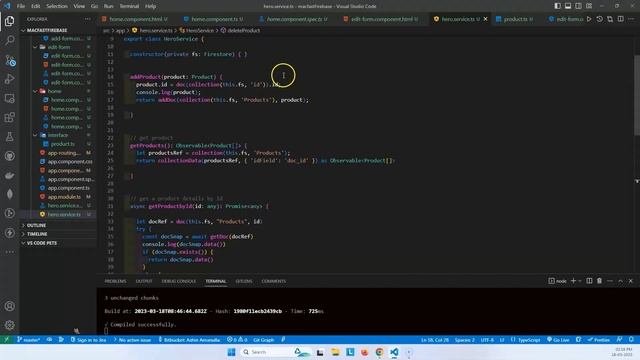The width and height of the screenshot is (640, 360).
Task: Open app.component.css in the explorer tree
Action: (69, 162)
